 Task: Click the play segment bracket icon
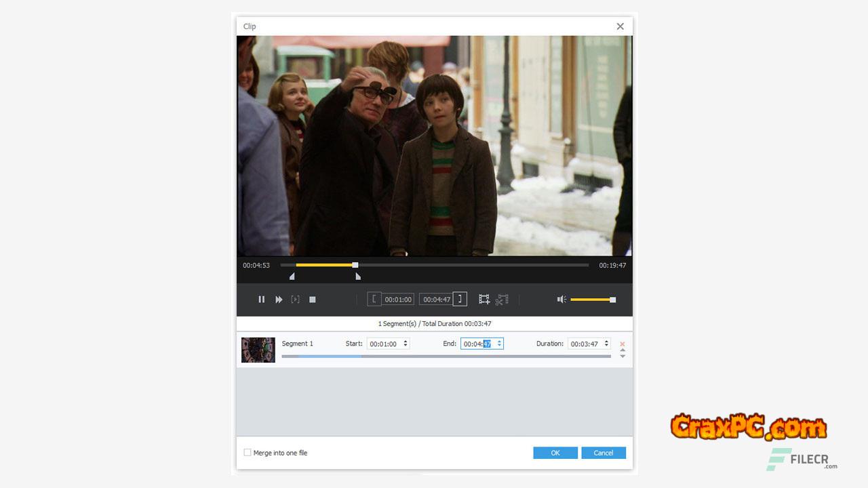click(295, 300)
